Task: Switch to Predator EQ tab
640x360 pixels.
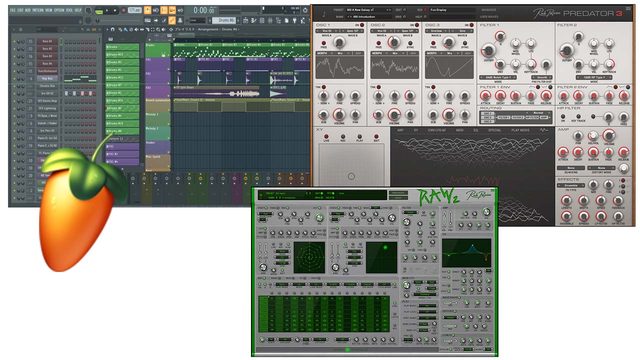Action: 475,130
